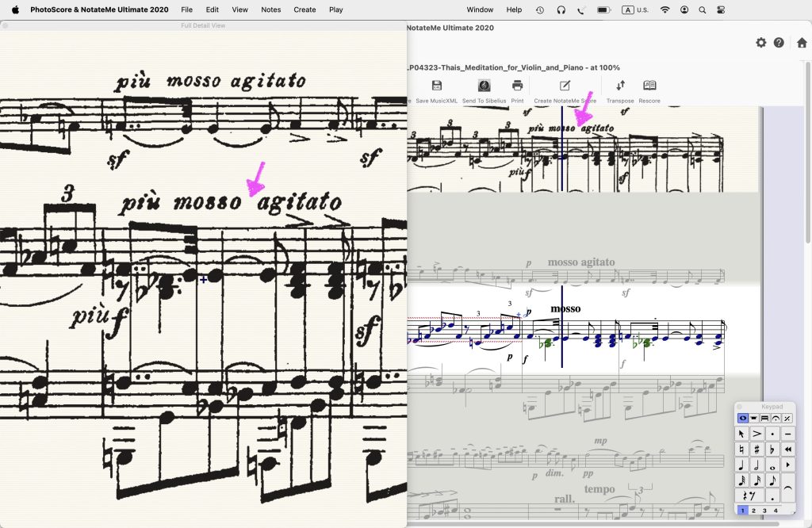Click the Rescore book icon
The height and width of the screenshot is (528, 812).
649,86
